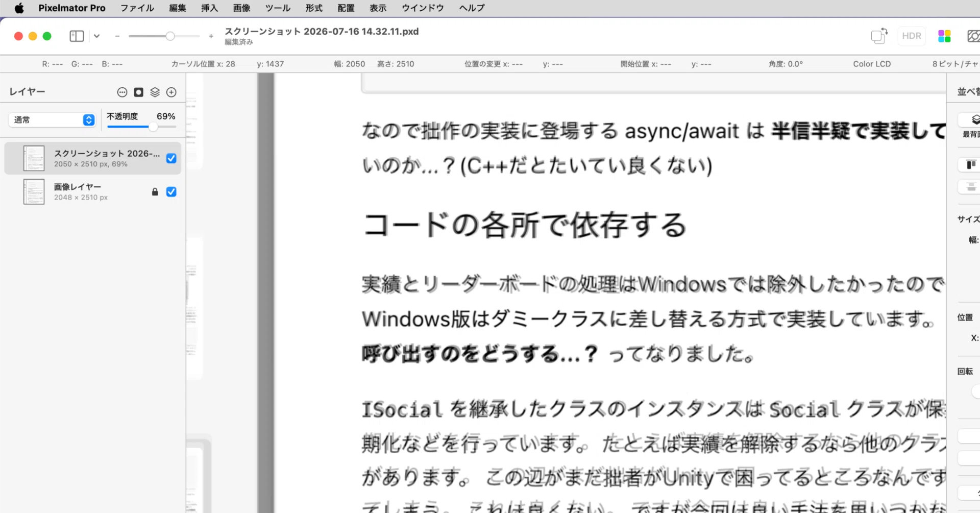Viewport: 980px width, 513px height.
Task: Click the 編集済み status under title
Action: pyautogui.click(x=239, y=42)
